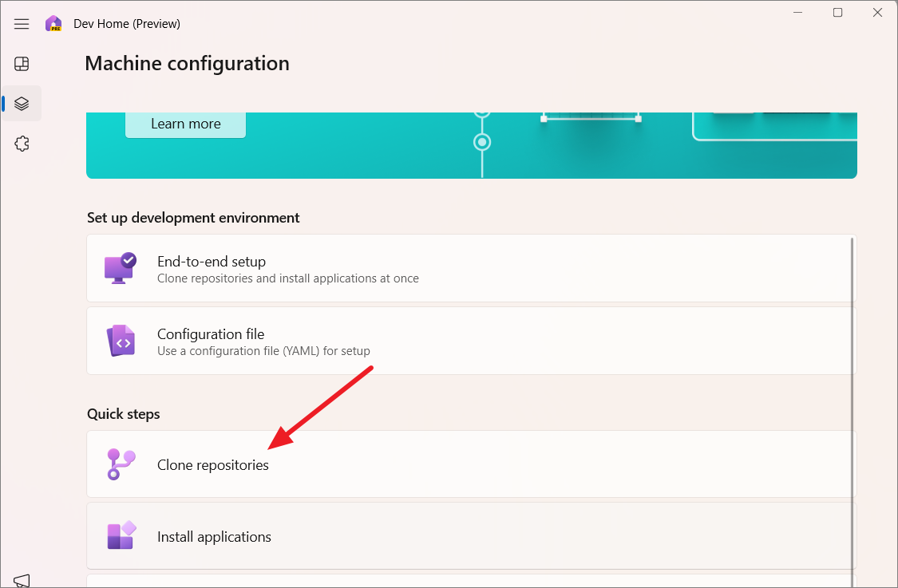Maximize the Dev Home window

(837, 12)
